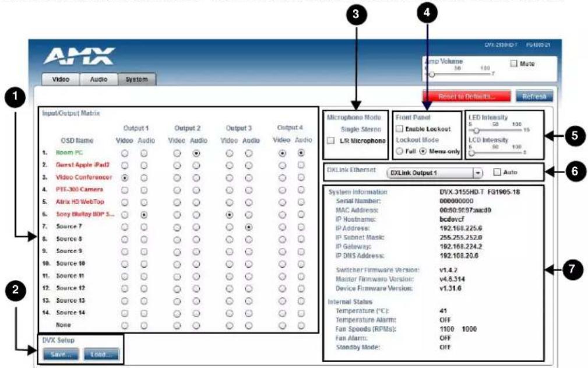588x368 pixels.
Task: Click the LCD Intensity slider handle
Action: pyautogui.click(x=472, y=152)
